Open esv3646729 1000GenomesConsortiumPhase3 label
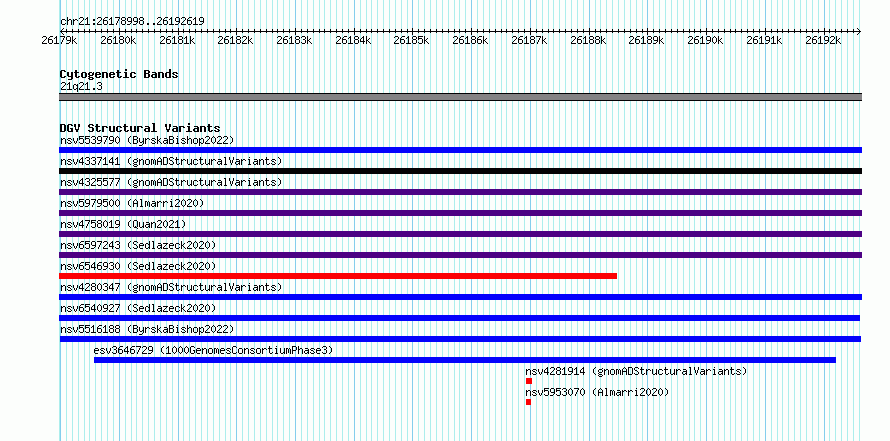Image resolution: width=890 pixels, height=441 pixels. coord(213,350)
